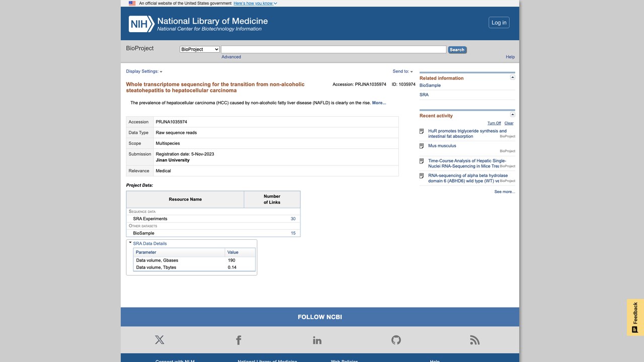644x362 pixels.
Task: Collapse the Recent activity panel
Action: [x=513, y=115]
